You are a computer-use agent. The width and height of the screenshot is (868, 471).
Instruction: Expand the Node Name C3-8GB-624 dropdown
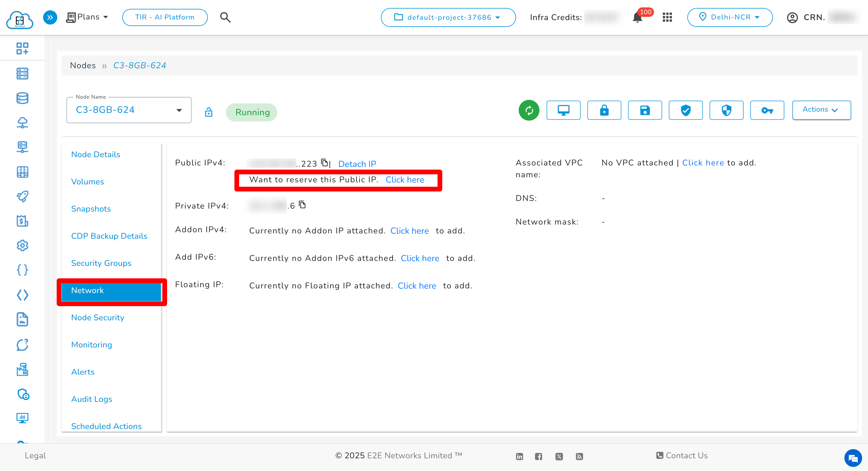click(129, 110)
